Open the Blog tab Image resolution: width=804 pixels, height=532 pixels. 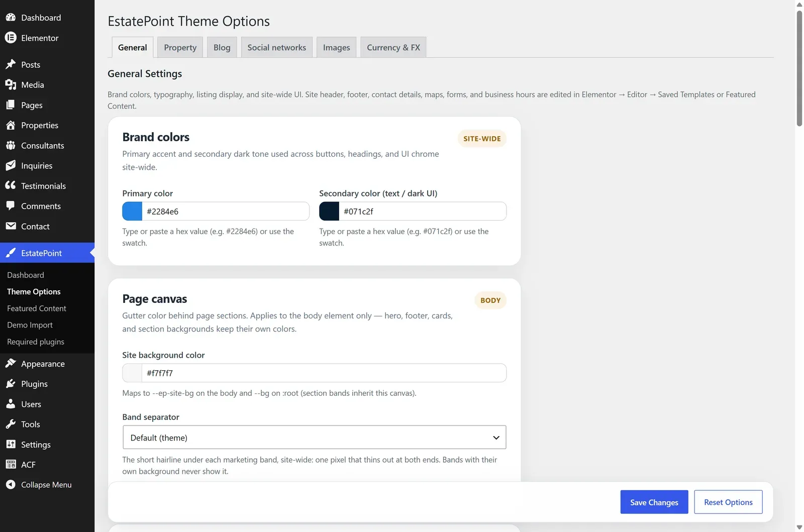click(x=222, y=47)
